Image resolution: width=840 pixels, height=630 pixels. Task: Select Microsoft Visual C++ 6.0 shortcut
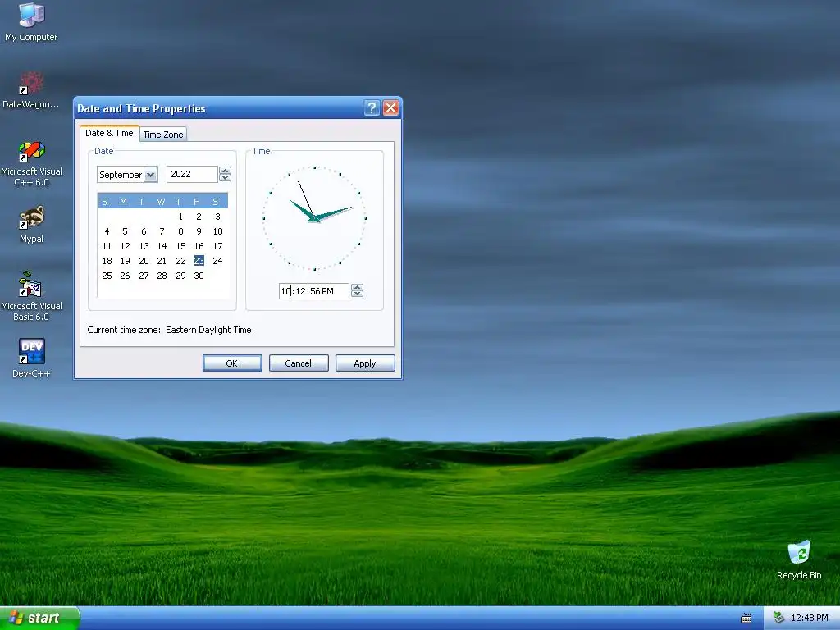[x=31, y=163]
